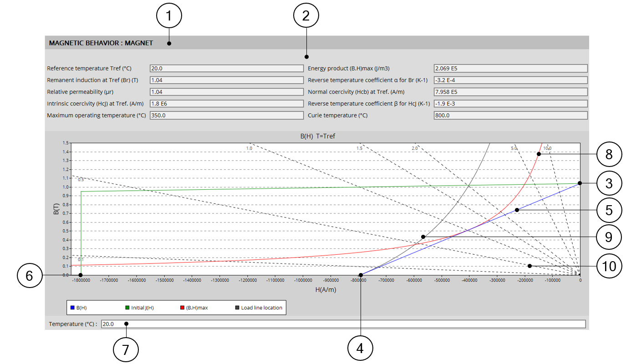
Task: Select the Energy product (B.H)max field
Action: coord(510,69)
